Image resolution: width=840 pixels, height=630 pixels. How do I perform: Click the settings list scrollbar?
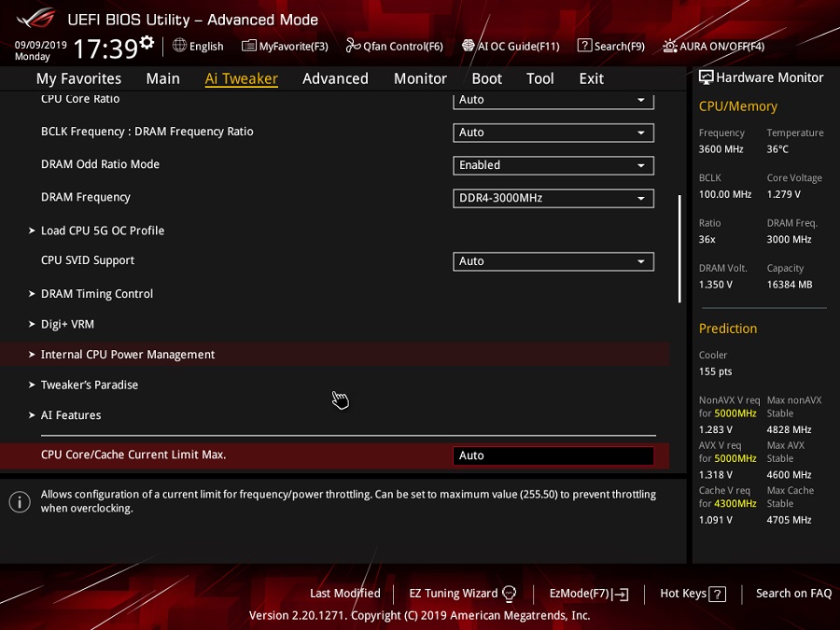coord(679,248)
